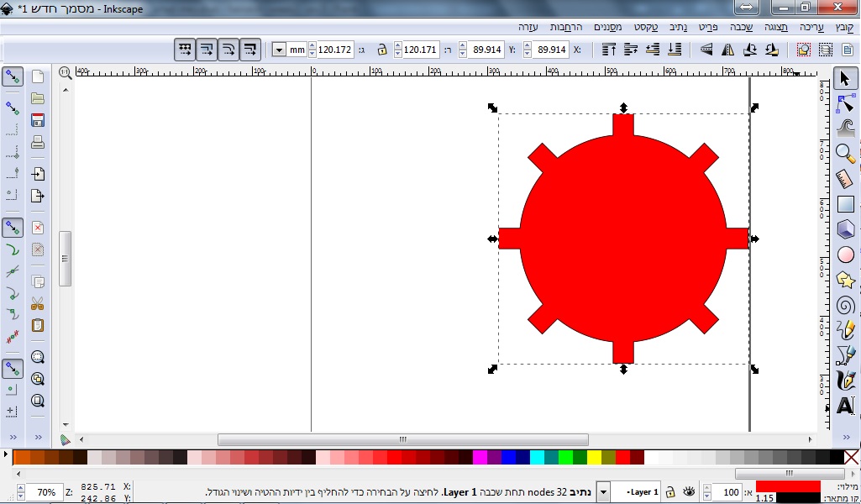This screenshot has width=861, height=504.
Task: Click the horizontal canvas scrollbar thumb
Action: [x=403, y=439]
